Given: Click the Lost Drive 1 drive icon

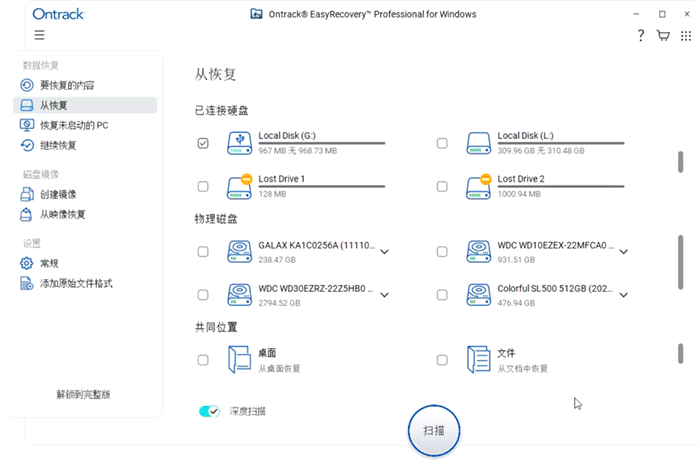Looking at the screenshot, I should 239,186.
